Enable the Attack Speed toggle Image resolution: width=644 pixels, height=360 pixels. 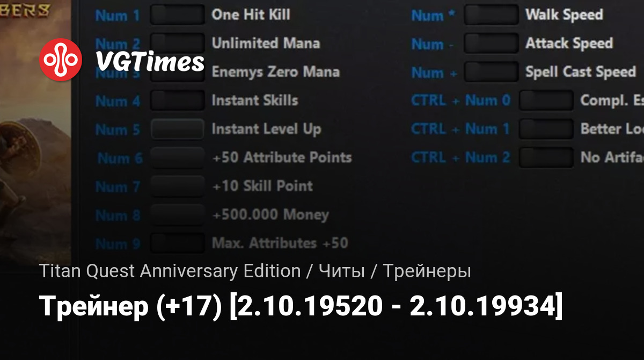[491, 43]
